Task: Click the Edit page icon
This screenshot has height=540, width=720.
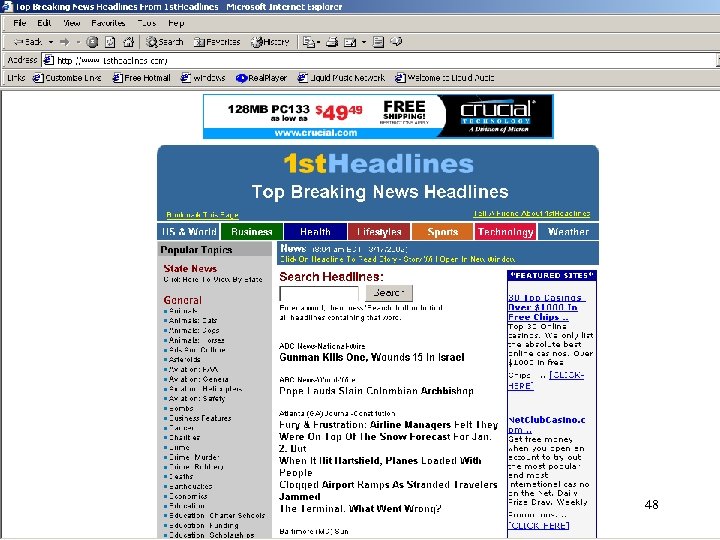Action: [x=350, y=42]
